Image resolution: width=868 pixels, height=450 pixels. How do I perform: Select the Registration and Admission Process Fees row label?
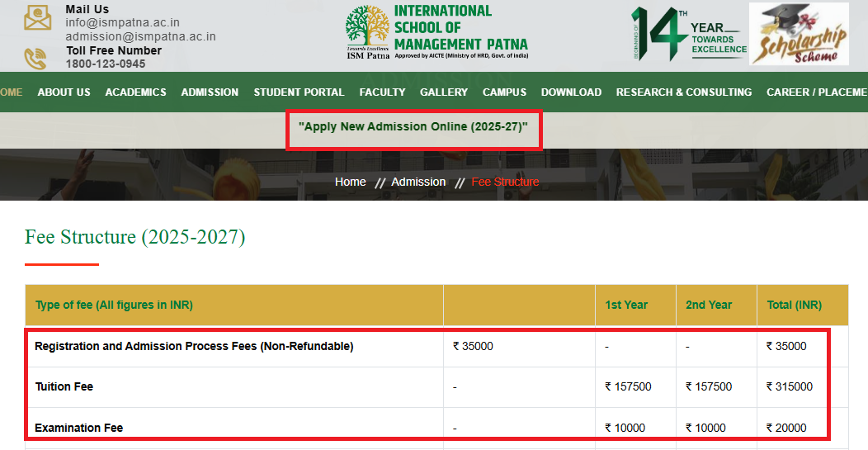pos(194,346)
